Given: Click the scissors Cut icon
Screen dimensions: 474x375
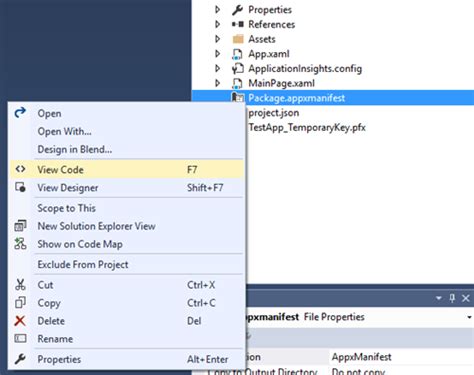Looking at the screenshot, I should 20,284.
